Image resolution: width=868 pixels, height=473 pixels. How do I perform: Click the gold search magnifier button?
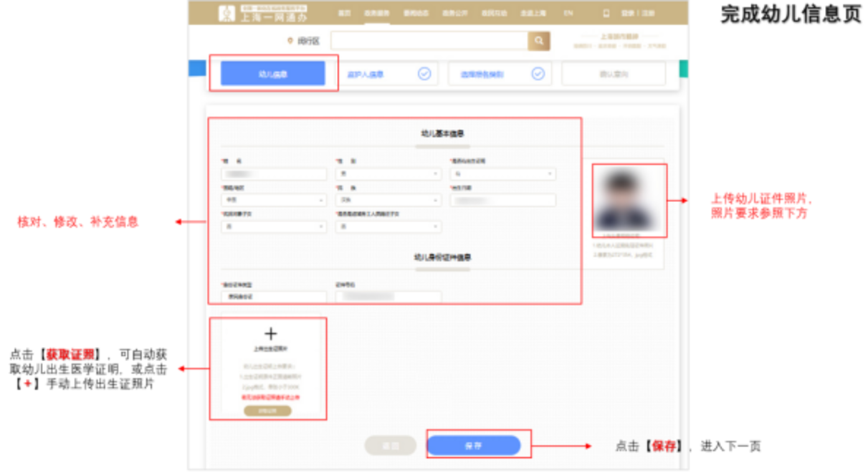[539, 41]
